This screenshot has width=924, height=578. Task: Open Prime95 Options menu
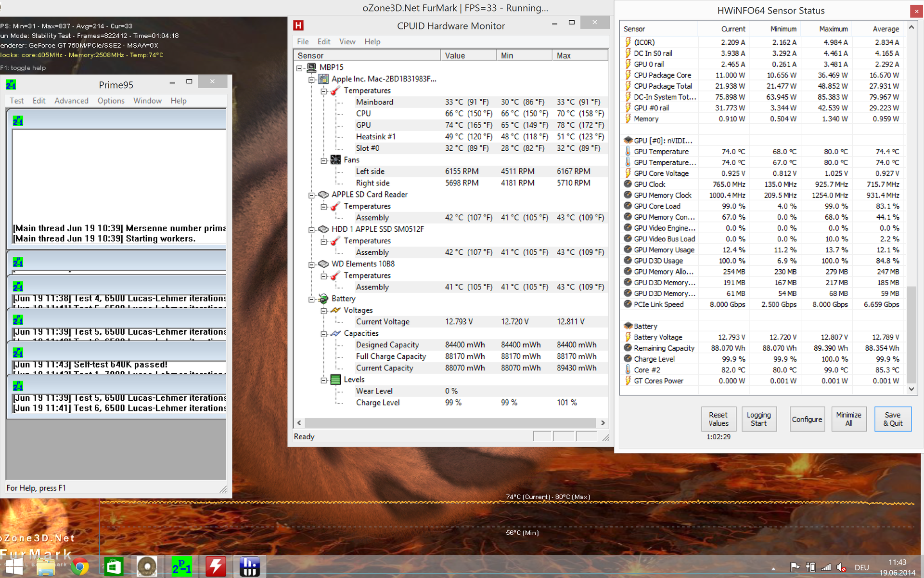click(111, 101)
